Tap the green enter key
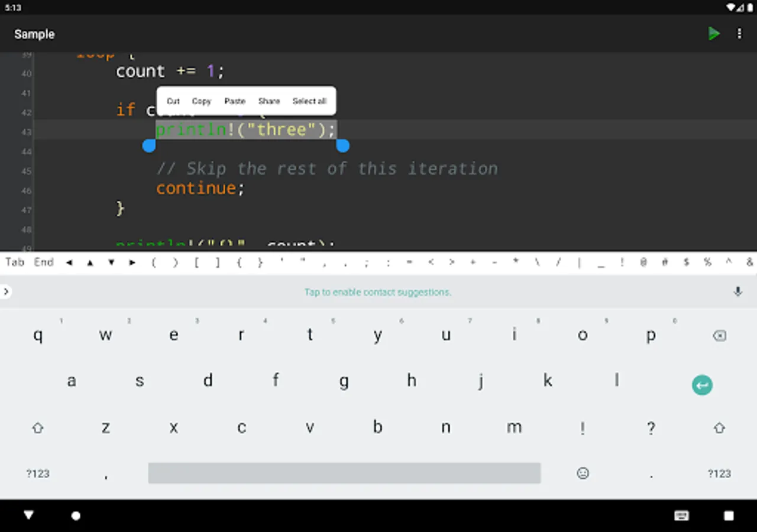 pos(702,385)
